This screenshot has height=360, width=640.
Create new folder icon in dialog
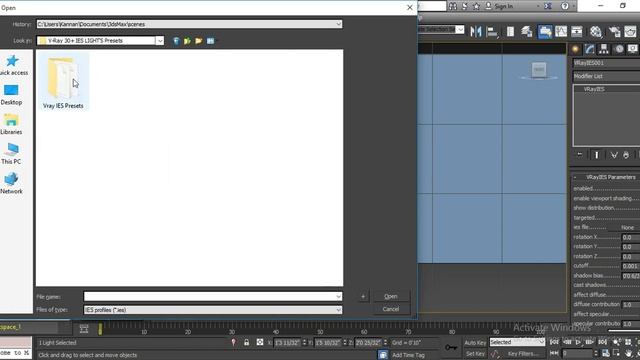point(199,41)
